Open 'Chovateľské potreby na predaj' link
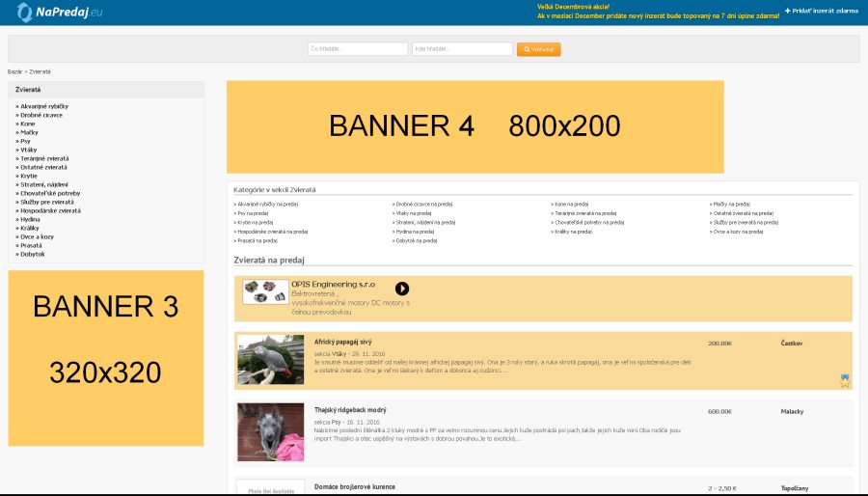 (x=589, y=223)
